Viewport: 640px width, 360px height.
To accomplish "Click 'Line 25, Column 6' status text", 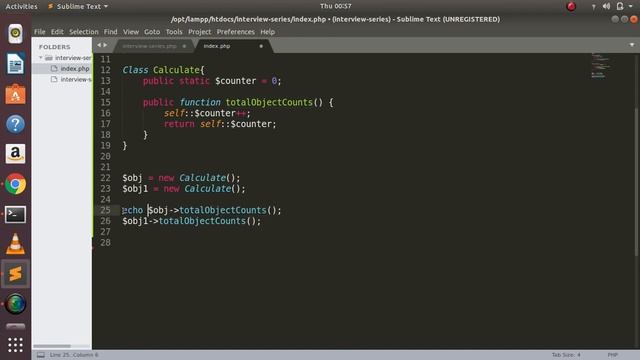I will tap(74, 355).
